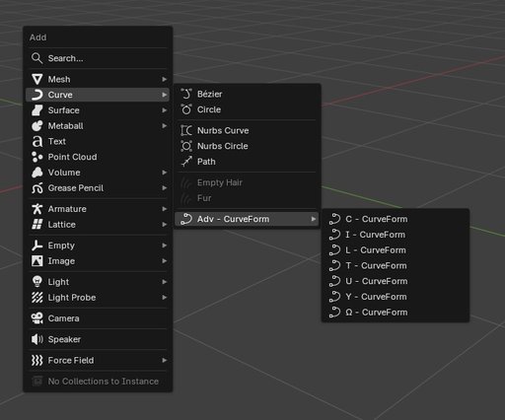Image resolution: width=505 pixels, height=420 pixels.
Task: Click the Light bulb icon
Action: [37, 282]
